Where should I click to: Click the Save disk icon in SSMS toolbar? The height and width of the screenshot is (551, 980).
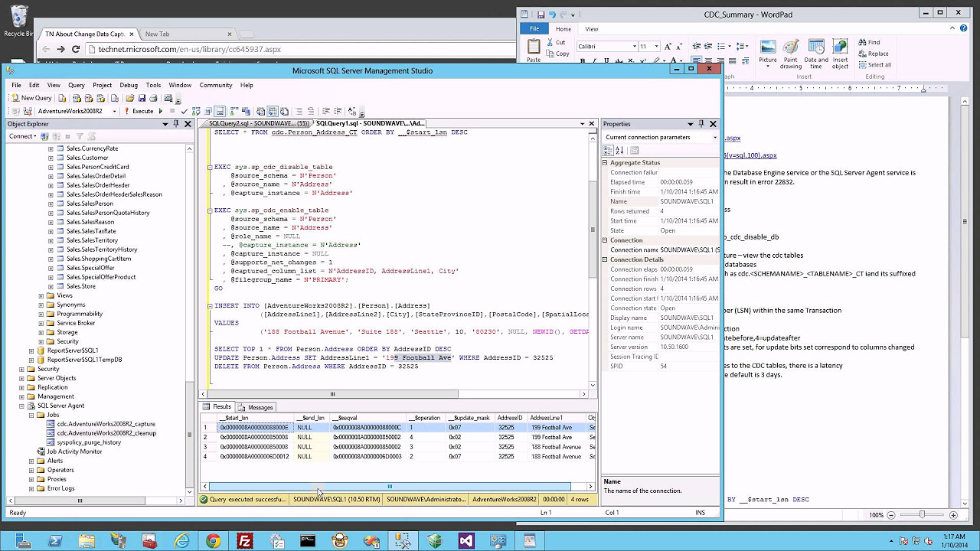pyautogui.click(x=142, y=98)
